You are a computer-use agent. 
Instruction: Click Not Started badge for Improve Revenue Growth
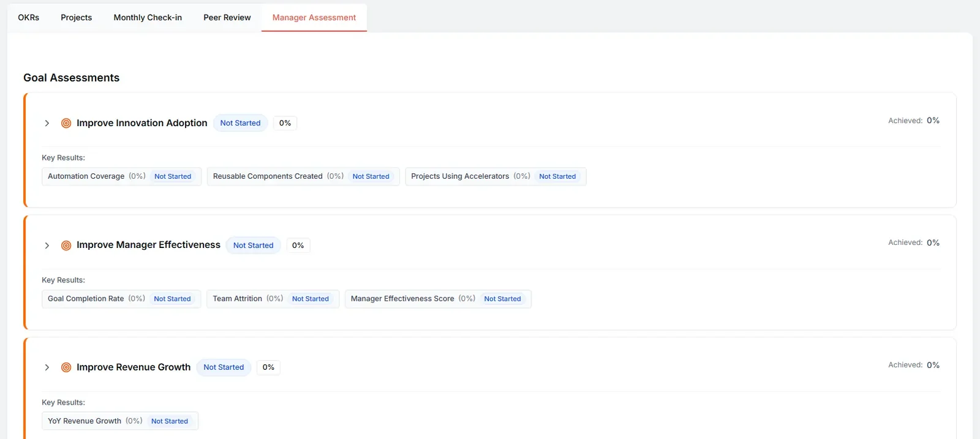tap(224, 367)
